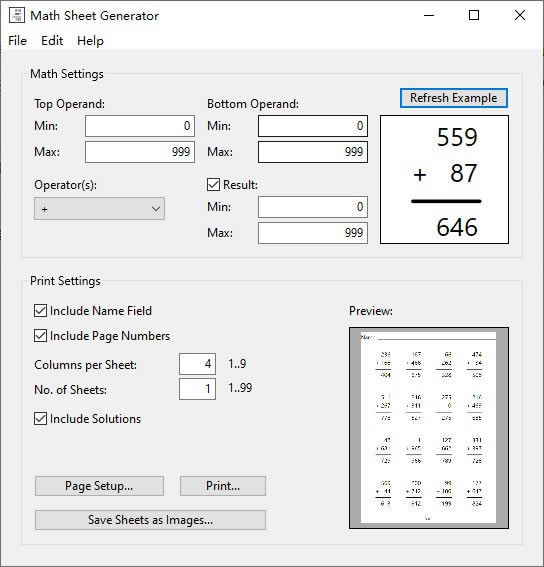
Task: Focus the Top Operand Max field
Action: [x=140, y=152]
